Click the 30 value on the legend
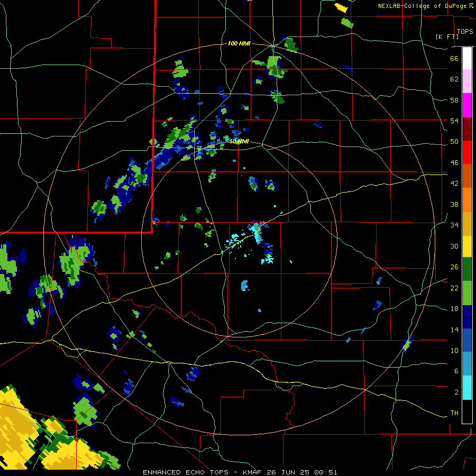This screenshot has height=476, width=476. pyautogui.click(x=454, y=246)
